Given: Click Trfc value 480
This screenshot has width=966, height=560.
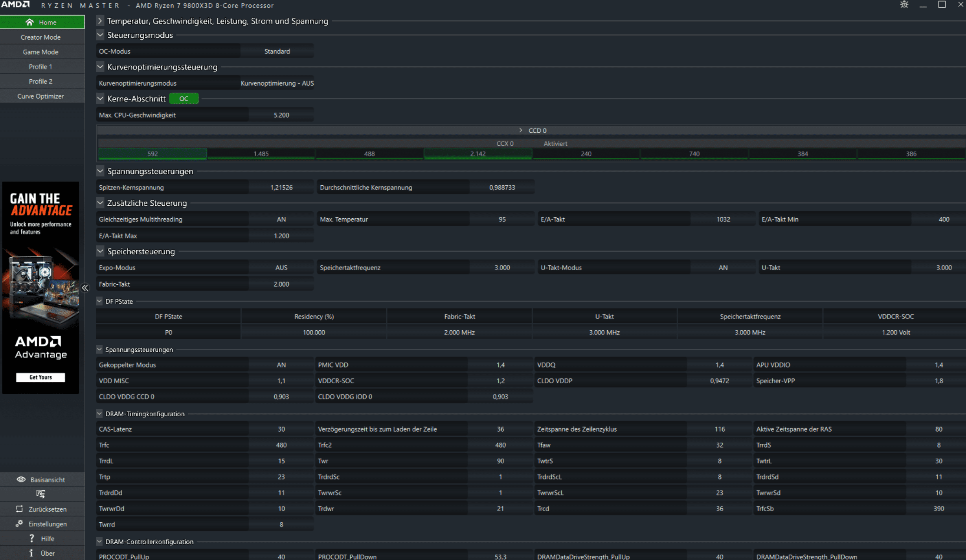Looking at the screenshot, I should tap(281, 445).
